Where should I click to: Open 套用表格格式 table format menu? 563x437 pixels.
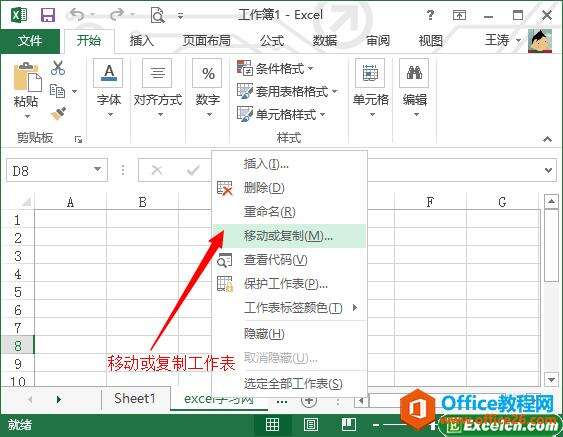pyautogui.click(x=287, y=92)
